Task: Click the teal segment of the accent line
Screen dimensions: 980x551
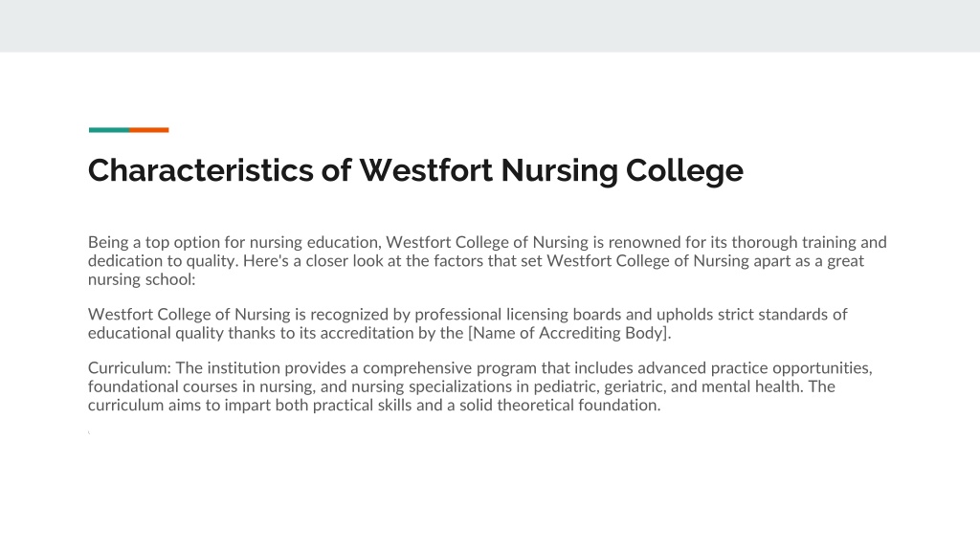Action: [x=109, y=130]
